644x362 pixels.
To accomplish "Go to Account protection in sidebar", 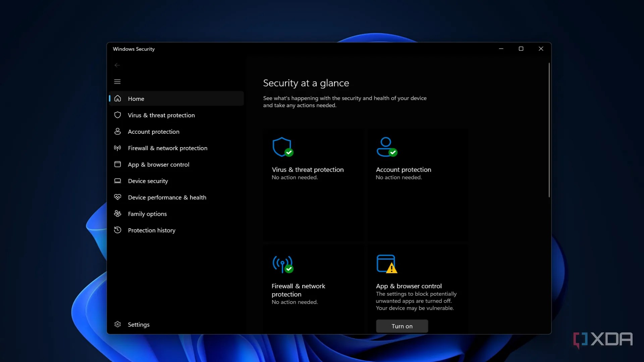I will (153, 131).
